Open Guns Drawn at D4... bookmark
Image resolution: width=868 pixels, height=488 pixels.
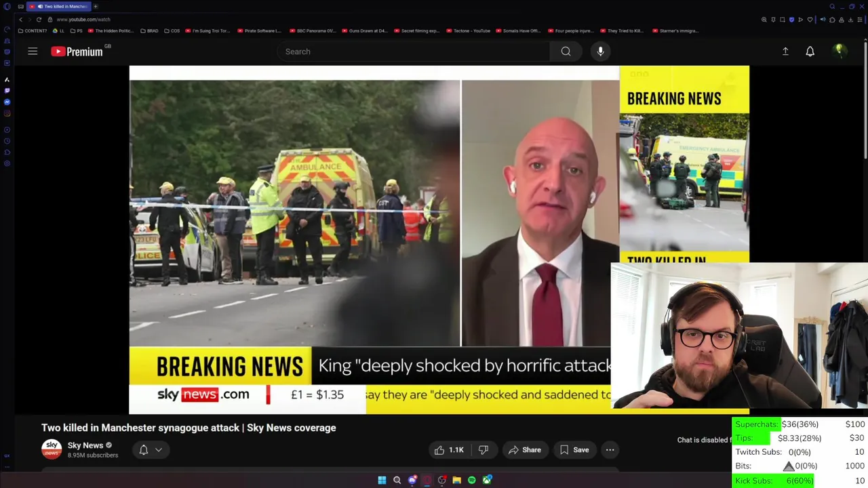point(365,30)
